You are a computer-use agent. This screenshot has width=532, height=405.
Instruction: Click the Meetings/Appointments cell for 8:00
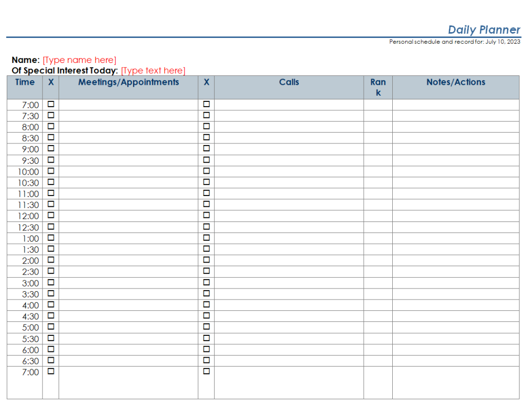(x=128, y=127)
